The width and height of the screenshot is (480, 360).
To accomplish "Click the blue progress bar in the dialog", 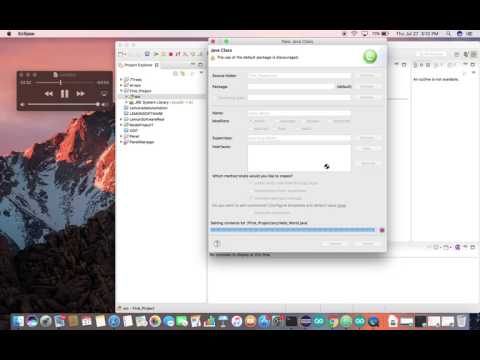I will click(293, 230).
